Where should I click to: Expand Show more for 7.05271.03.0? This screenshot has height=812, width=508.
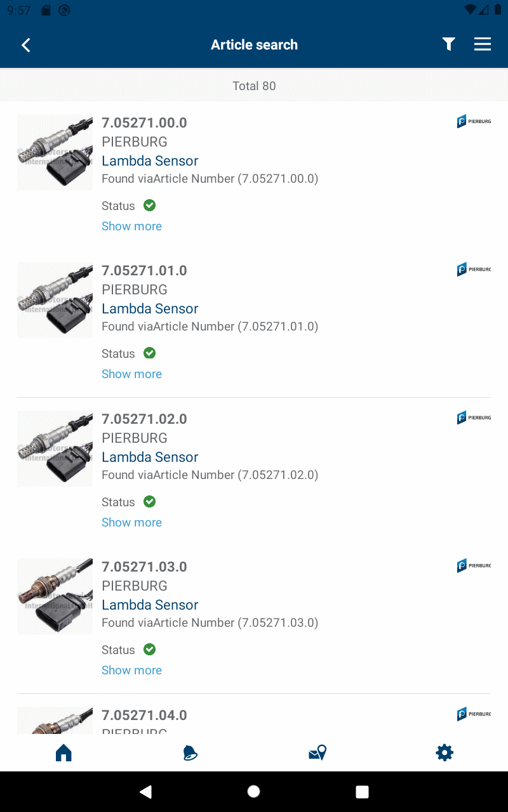click(131, 671)
